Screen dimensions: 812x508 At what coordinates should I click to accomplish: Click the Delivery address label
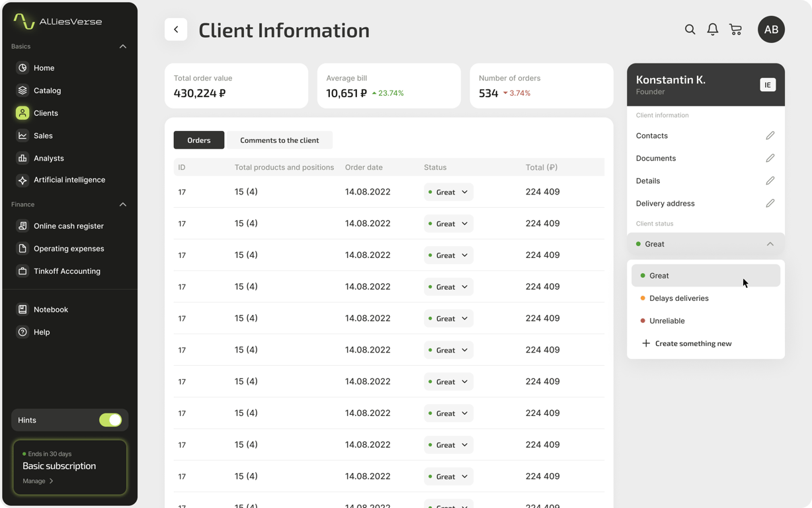tap(665, 203)
